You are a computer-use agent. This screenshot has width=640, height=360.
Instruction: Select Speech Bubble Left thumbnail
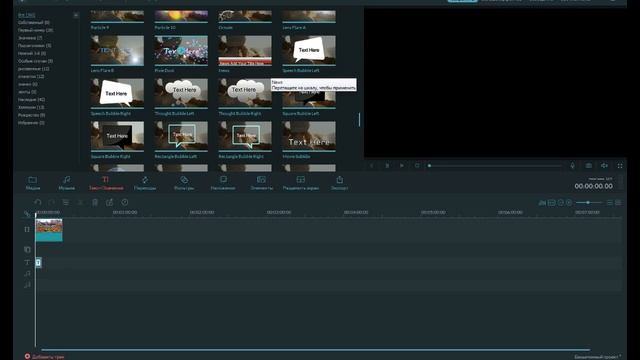coord(309,51)
